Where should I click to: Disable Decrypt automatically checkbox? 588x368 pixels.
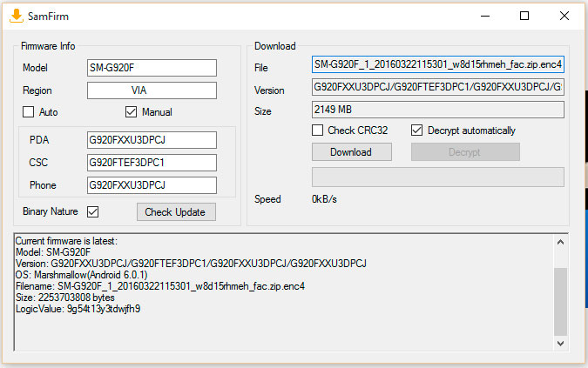pos(417,130)
